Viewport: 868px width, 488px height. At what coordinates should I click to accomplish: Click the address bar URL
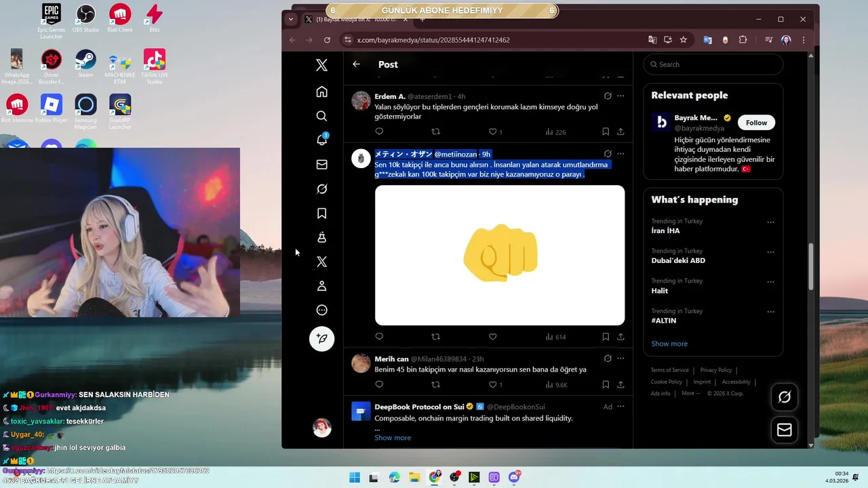433,40
